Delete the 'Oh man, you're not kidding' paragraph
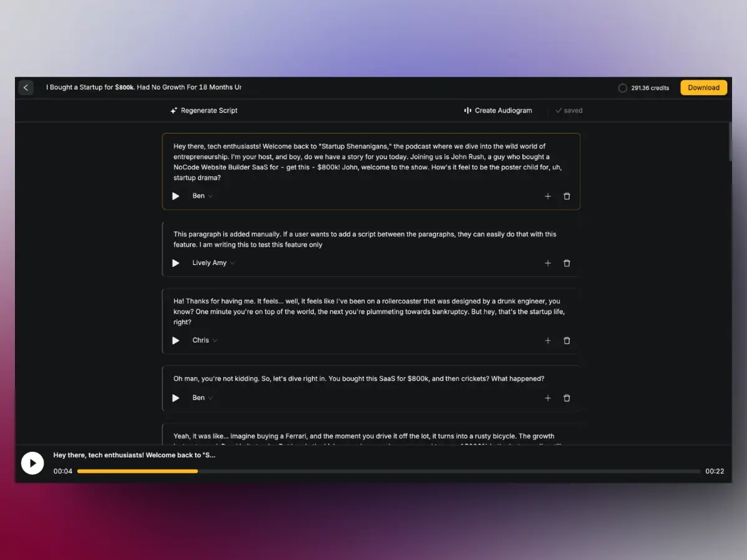 point(566,398)
